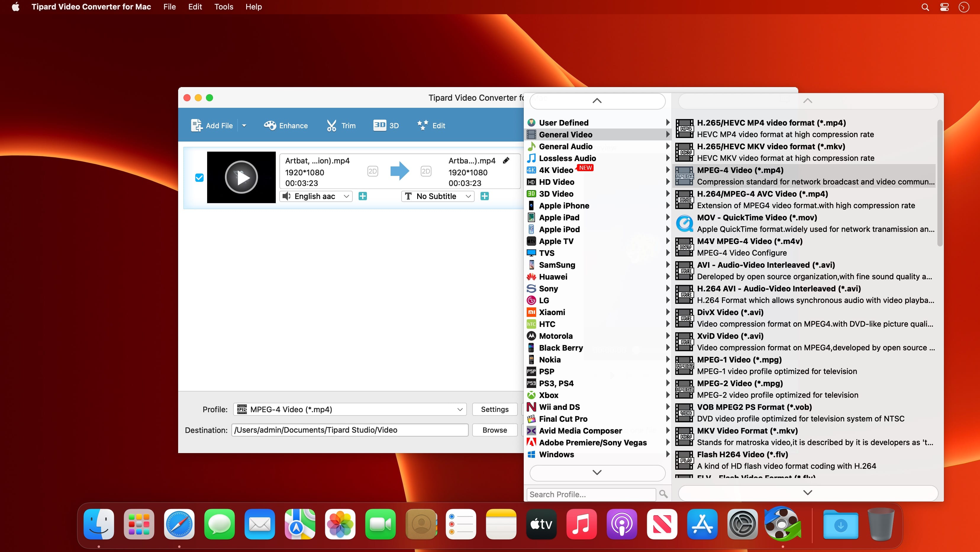Open the App Store from the Dock
The image size is (980, 552).
702,524
